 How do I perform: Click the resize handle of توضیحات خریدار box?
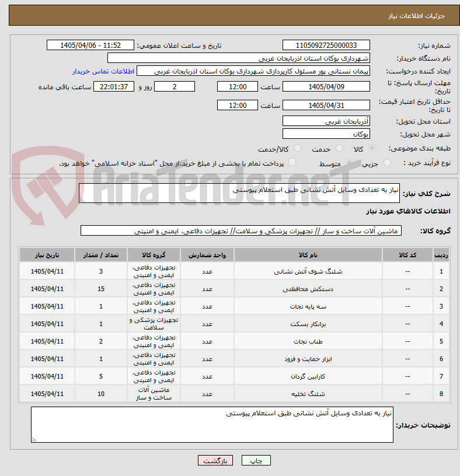coord(34,439)
